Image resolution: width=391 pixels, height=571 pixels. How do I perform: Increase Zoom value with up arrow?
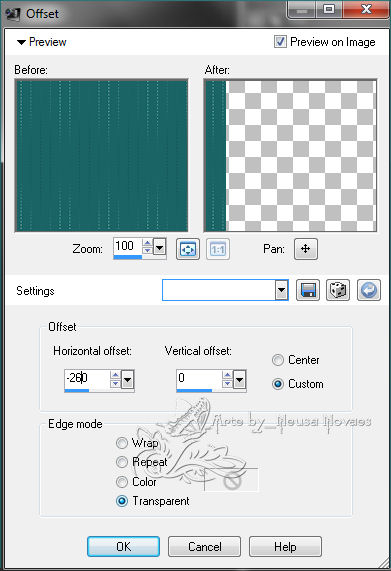(147, 243)
